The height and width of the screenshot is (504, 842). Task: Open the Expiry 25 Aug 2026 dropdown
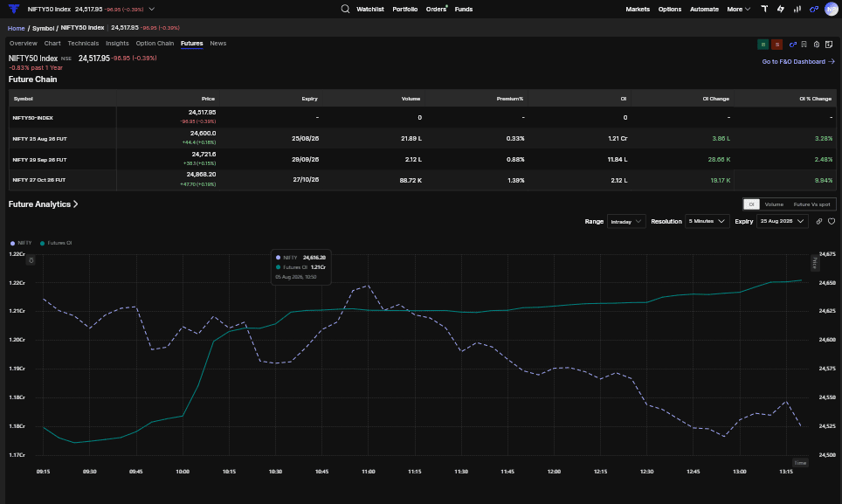point(783,221)
